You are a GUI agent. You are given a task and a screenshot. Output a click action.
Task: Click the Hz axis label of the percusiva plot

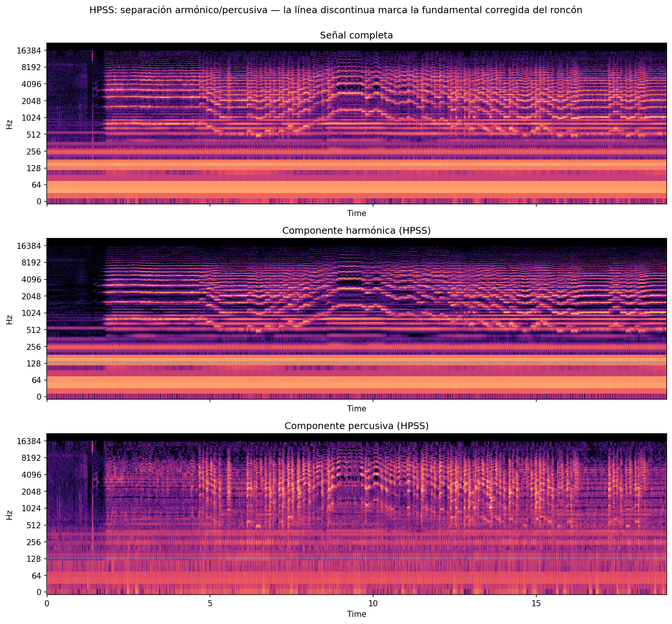[x=10, y=515]
